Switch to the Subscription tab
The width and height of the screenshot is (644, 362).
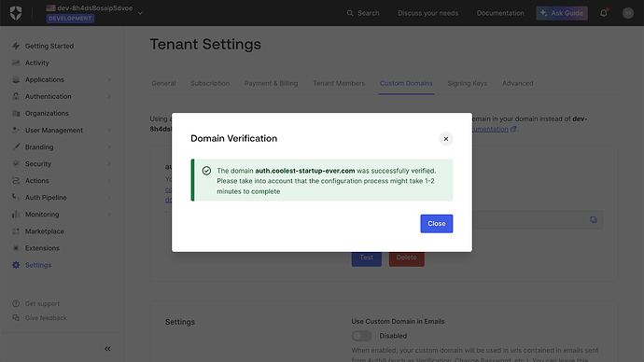210,83
